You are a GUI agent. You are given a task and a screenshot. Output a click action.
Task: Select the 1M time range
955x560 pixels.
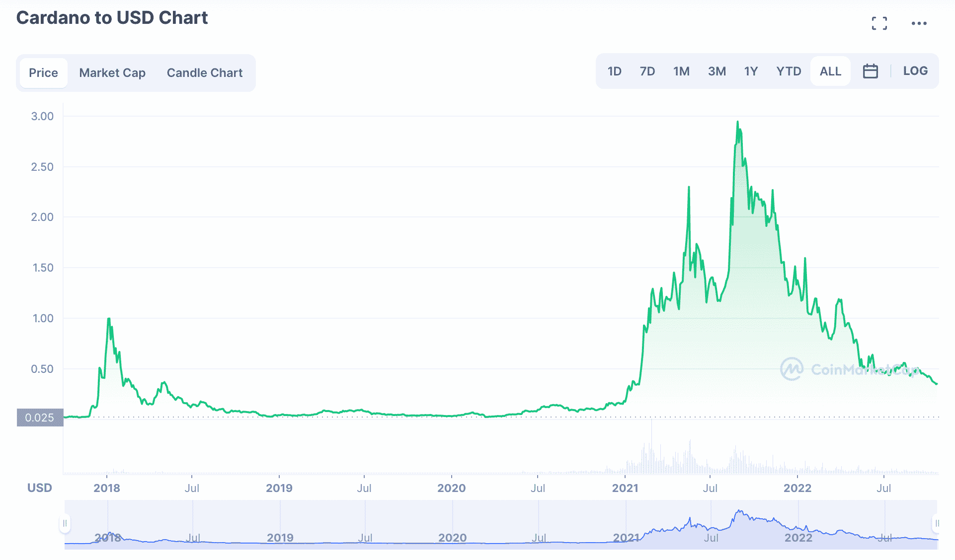pos(681,71)
